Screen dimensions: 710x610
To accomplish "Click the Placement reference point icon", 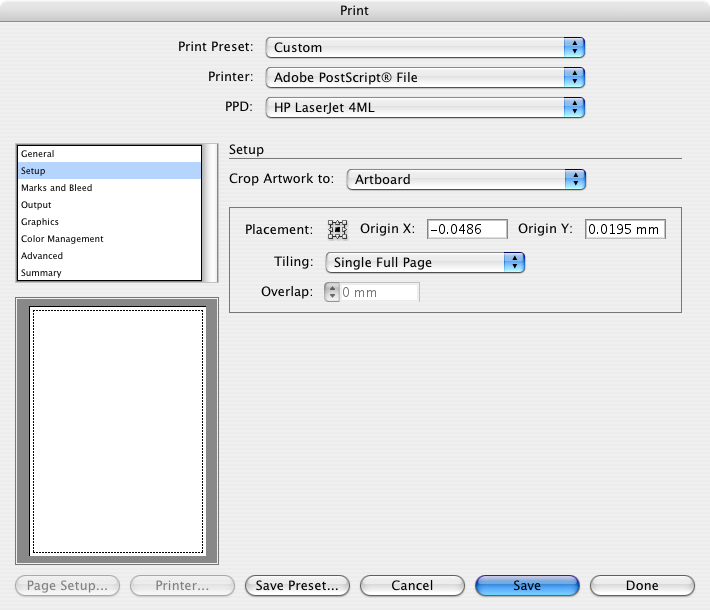I will 337,229.
